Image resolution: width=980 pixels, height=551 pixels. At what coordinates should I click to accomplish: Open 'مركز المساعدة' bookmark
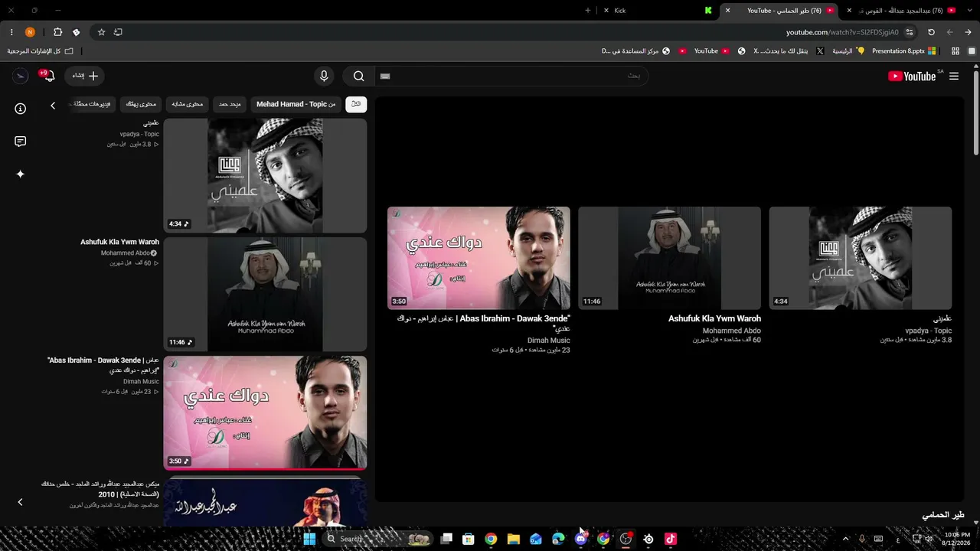(x=636, y=51)
